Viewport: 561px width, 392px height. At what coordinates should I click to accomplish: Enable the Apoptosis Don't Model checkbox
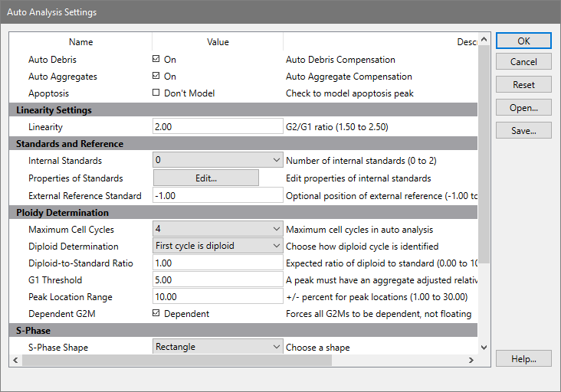coord(156,93)
